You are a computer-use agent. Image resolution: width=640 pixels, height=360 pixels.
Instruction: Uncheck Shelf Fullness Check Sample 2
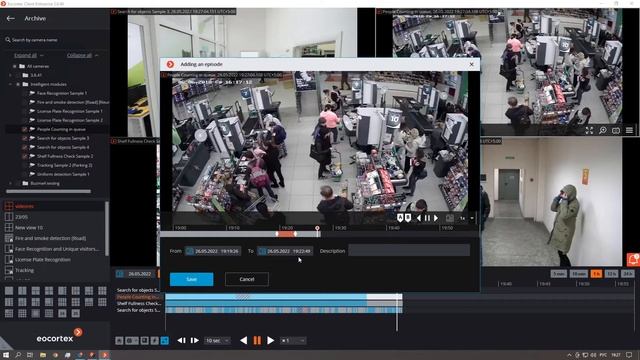point(24,156)
